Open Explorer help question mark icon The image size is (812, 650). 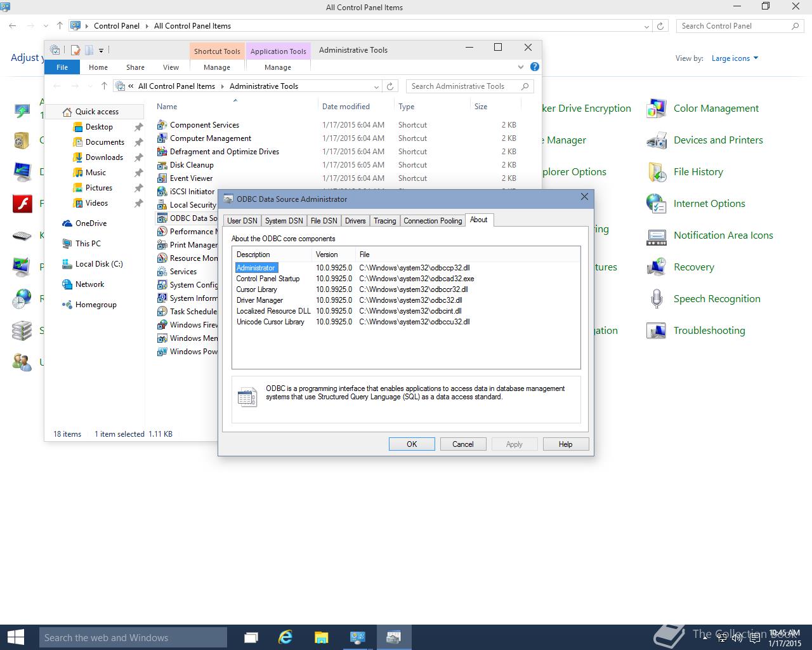535,67
